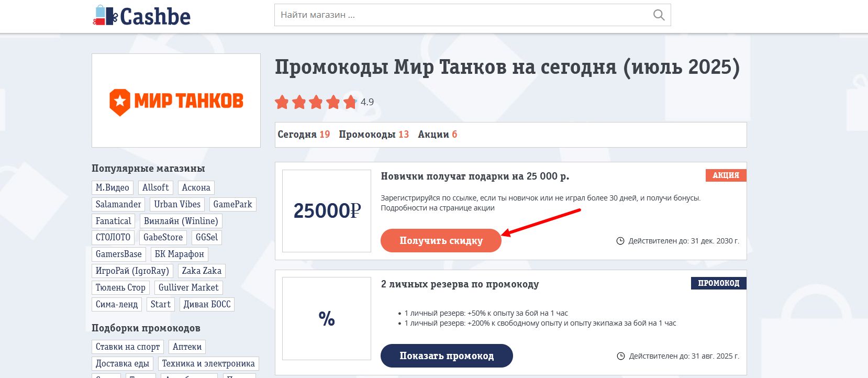Click the page title Промокоды Мир Танков
The width and height of the screenshot is (868, 378).
(507, 68)
